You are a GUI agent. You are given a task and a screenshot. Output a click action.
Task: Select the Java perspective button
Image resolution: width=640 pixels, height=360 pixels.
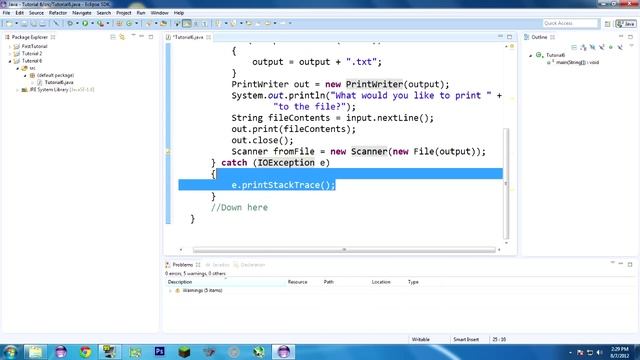(x=626, y=24)
